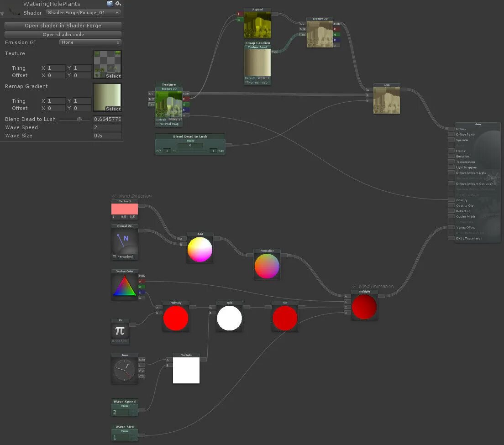Click the Emission input connector on Main
Screen dimensions: 504x445
451,156
